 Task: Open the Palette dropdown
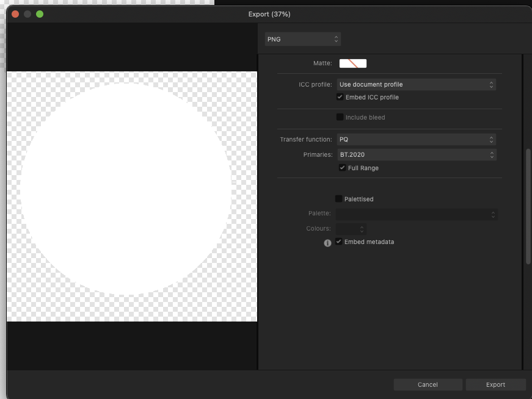417,214
